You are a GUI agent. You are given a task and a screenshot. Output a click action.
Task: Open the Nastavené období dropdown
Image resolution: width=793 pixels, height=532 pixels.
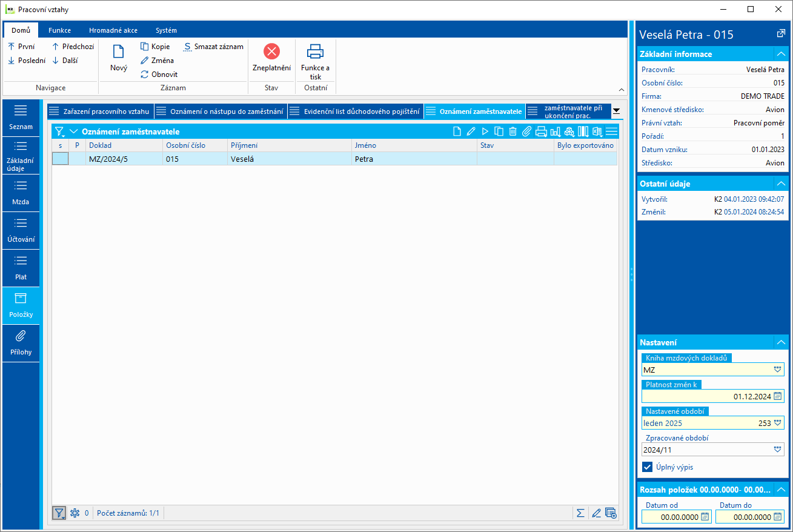(x=778, y=423)
